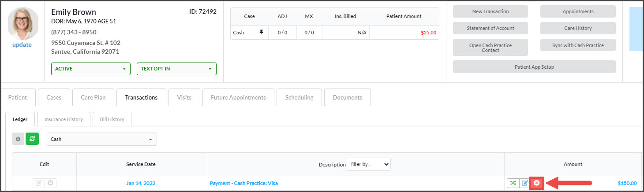Click Sync with Cash Practice button
The width and height of the screenshot is (644, 192).
(x=578, y=45)
